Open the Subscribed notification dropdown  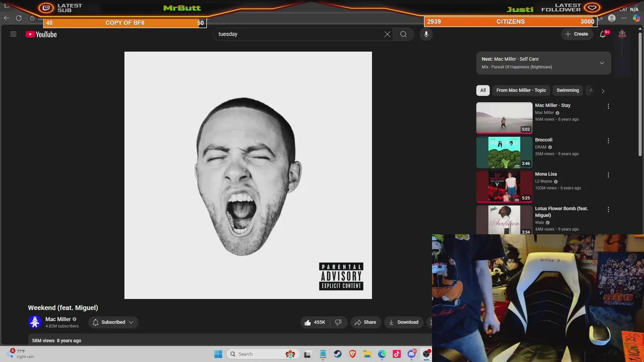113,322
